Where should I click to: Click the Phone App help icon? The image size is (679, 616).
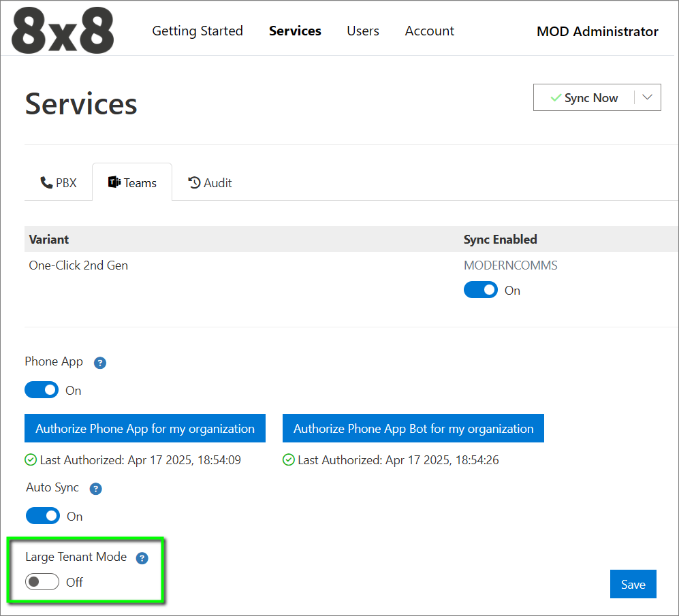pyautogui.click(x=100, y=363)
